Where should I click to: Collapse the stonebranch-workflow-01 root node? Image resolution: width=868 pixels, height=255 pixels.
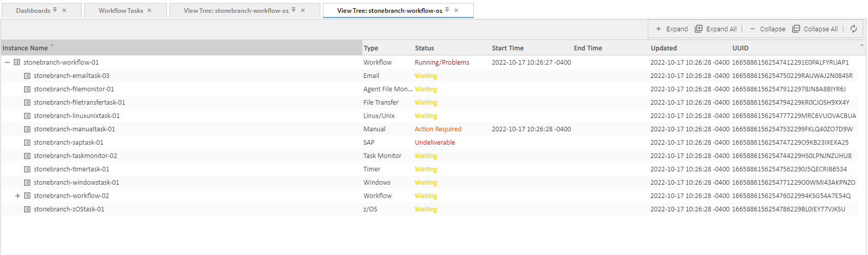point(7,63)
